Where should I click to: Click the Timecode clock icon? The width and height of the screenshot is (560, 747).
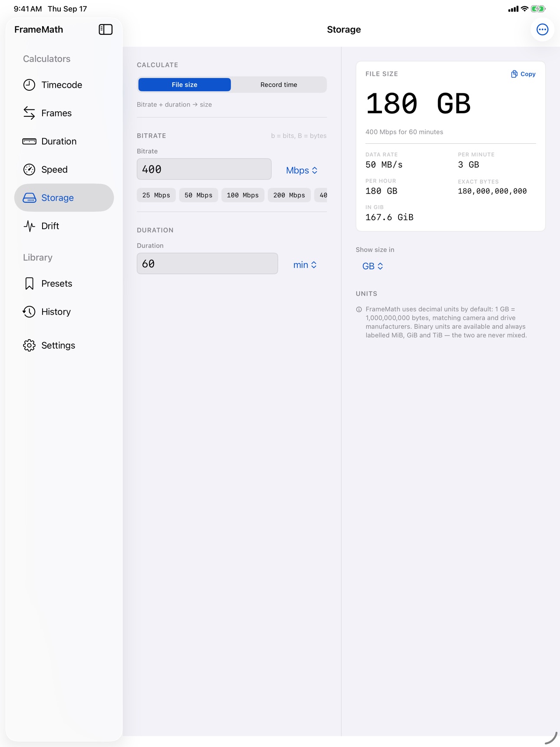coord(29,85)
